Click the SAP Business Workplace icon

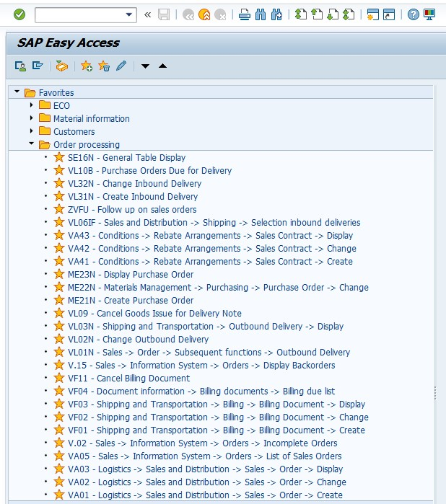(x=62, y=66)
